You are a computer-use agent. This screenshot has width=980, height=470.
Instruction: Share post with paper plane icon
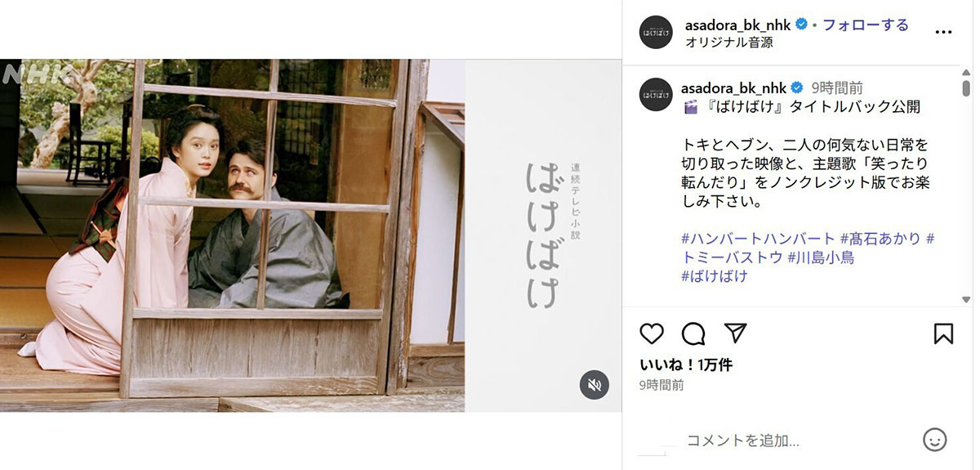tap(736, 333)
